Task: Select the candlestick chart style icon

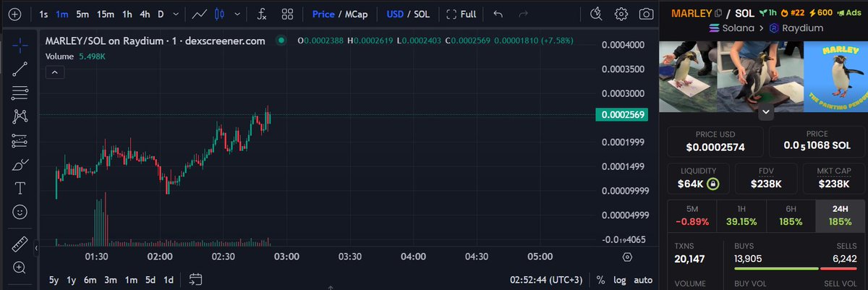Action: pos(221,14)
